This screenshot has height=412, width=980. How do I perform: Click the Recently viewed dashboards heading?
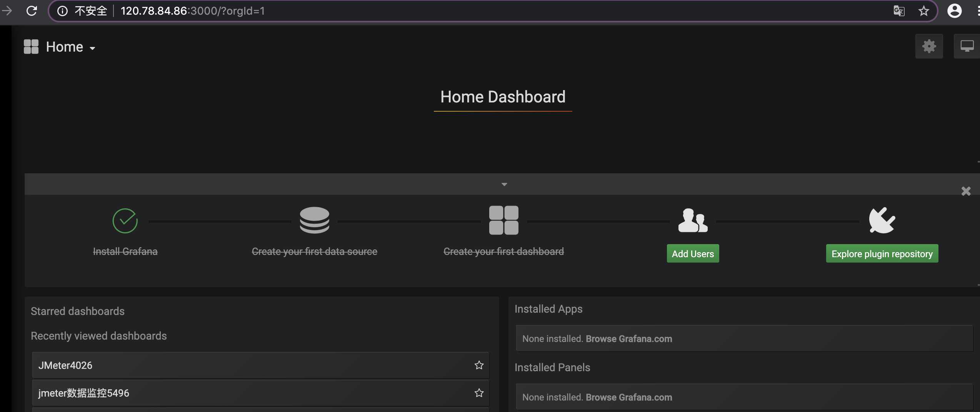coord(99,336)
